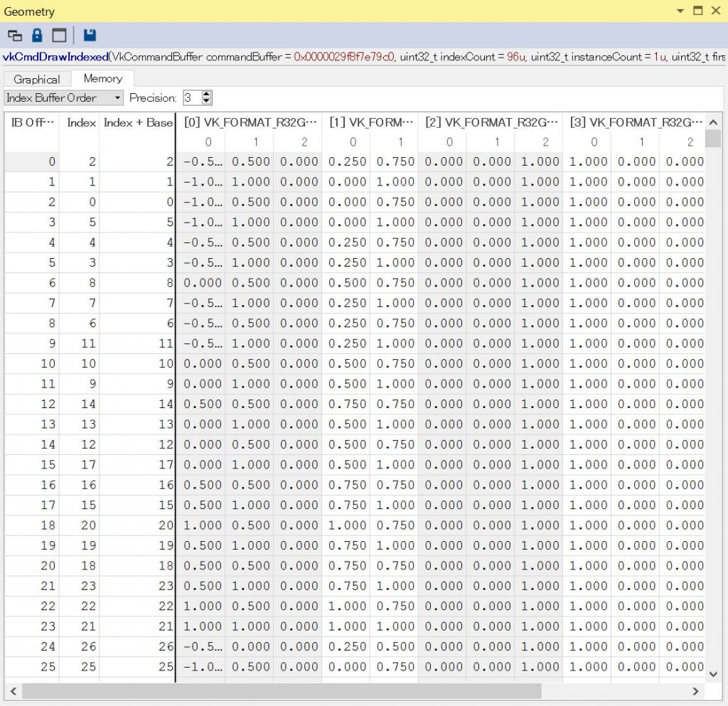Click IB offset 25 row cell
Screen dimensions: 728x706
(32, 667)
